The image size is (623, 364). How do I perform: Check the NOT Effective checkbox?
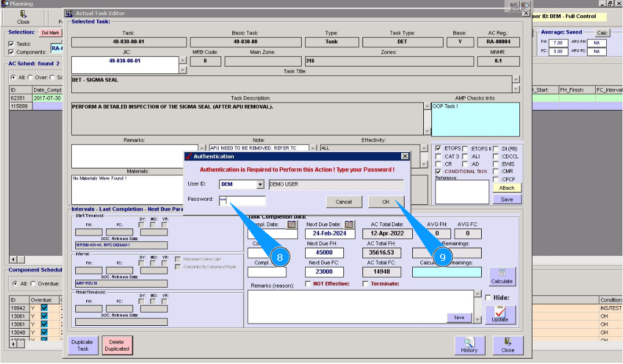(x=308, y=284)
